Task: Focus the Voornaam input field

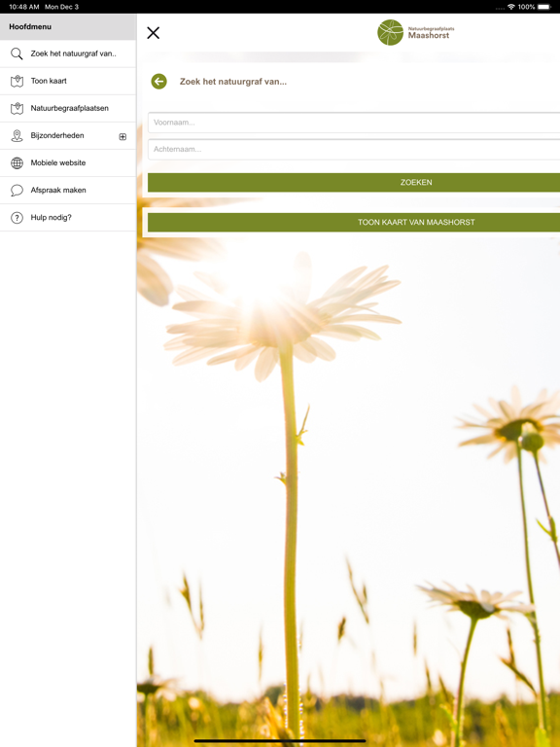Action: [354, 123]
